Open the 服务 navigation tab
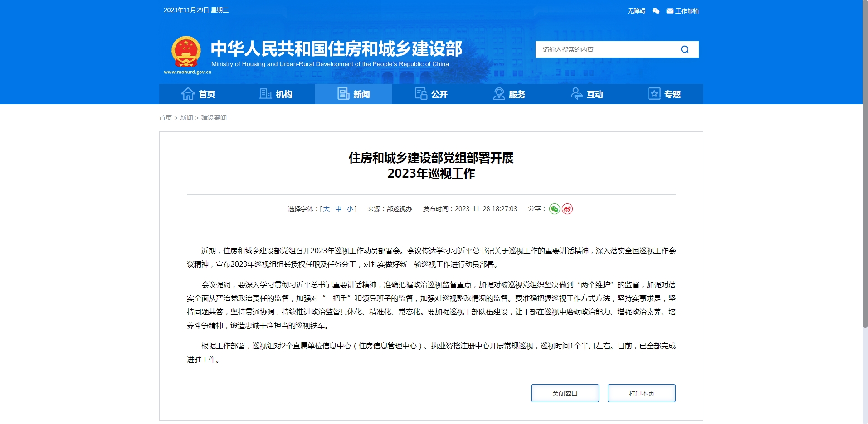This screenshot has width=868, height=424. click(x=509, y=94)
